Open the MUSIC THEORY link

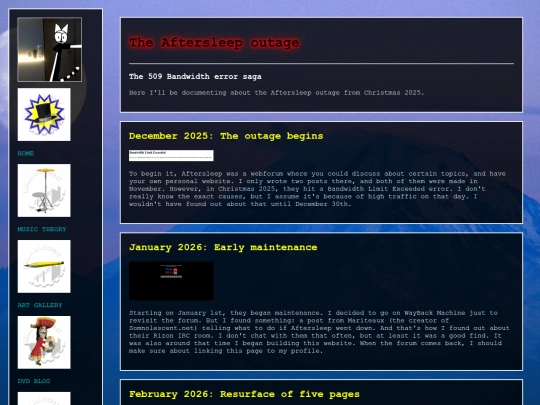click(x=42, y=229)
